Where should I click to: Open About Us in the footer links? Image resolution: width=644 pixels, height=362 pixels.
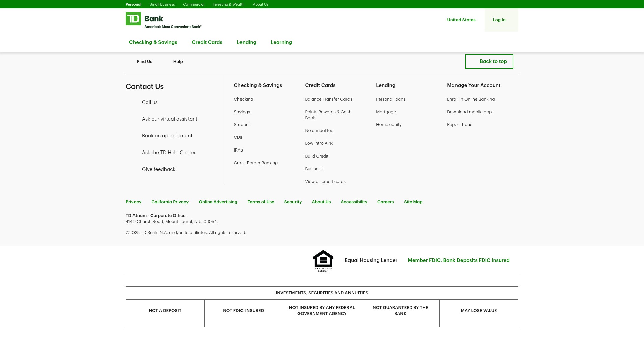[x=321, y=202]
